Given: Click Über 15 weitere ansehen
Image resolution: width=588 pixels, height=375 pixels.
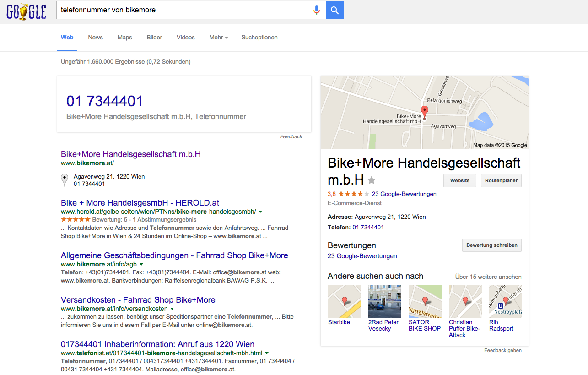Looking at the screenshot, I should coord(488,277).
